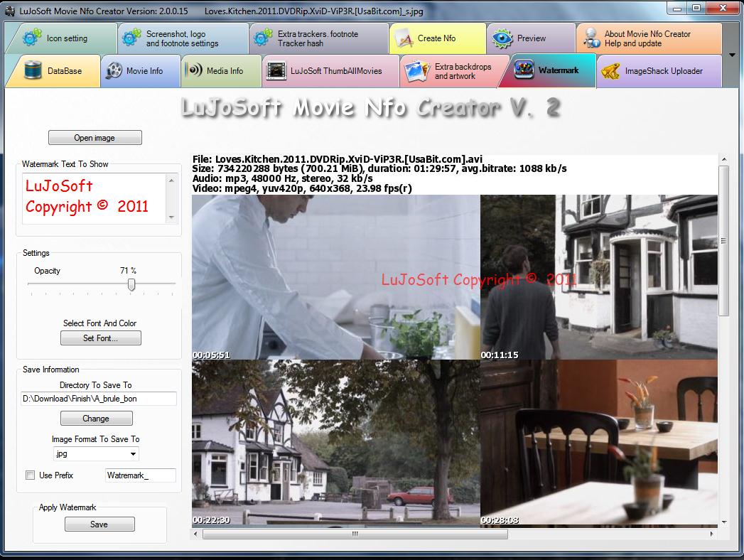
Task: Click preview scroll-left arrow
Action: pos(196,534)
